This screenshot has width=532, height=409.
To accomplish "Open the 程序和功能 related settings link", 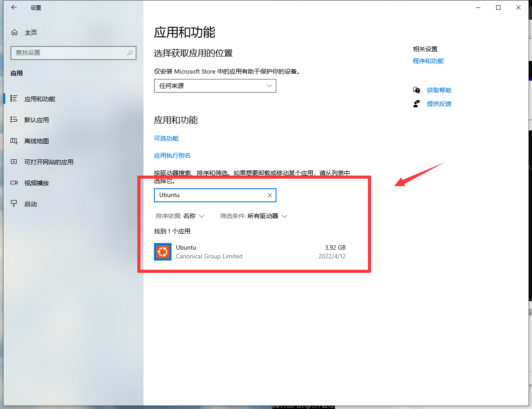I will point(428,61).
